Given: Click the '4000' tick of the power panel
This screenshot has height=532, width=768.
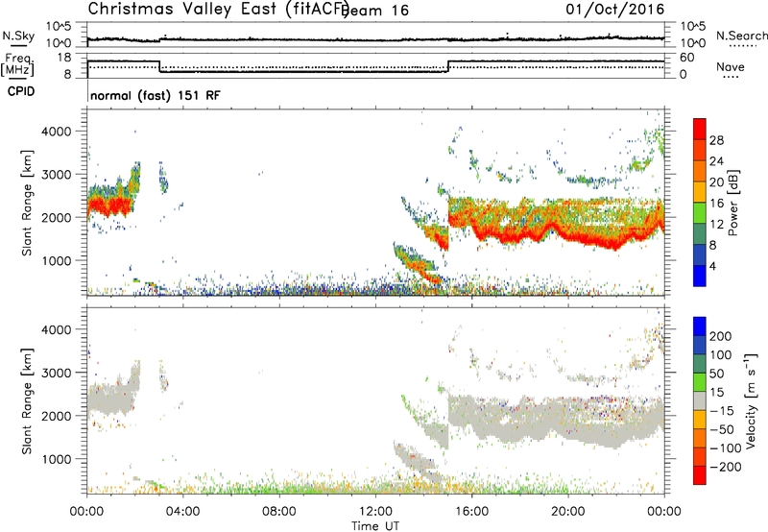Looking at the screenshot, I should click(x=57, y=132).
